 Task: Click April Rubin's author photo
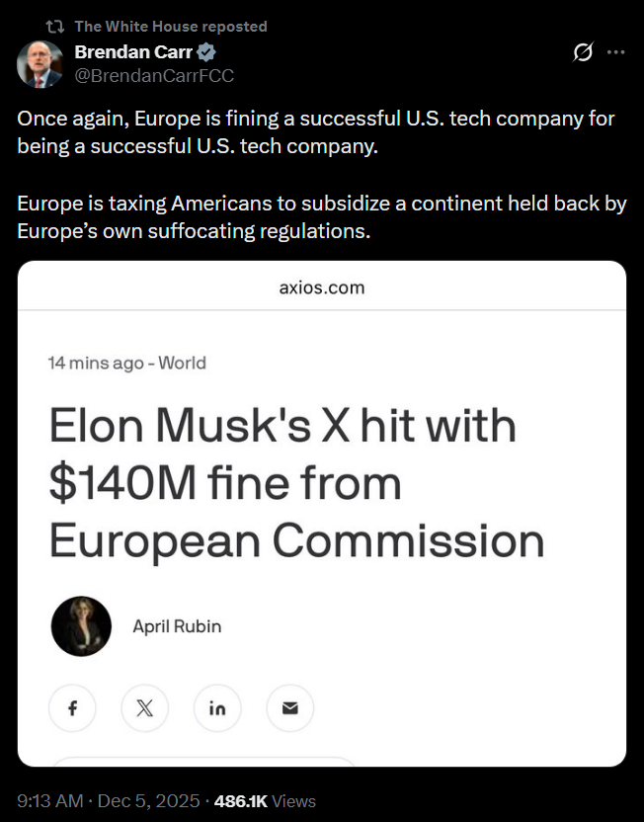pos(81,626)
